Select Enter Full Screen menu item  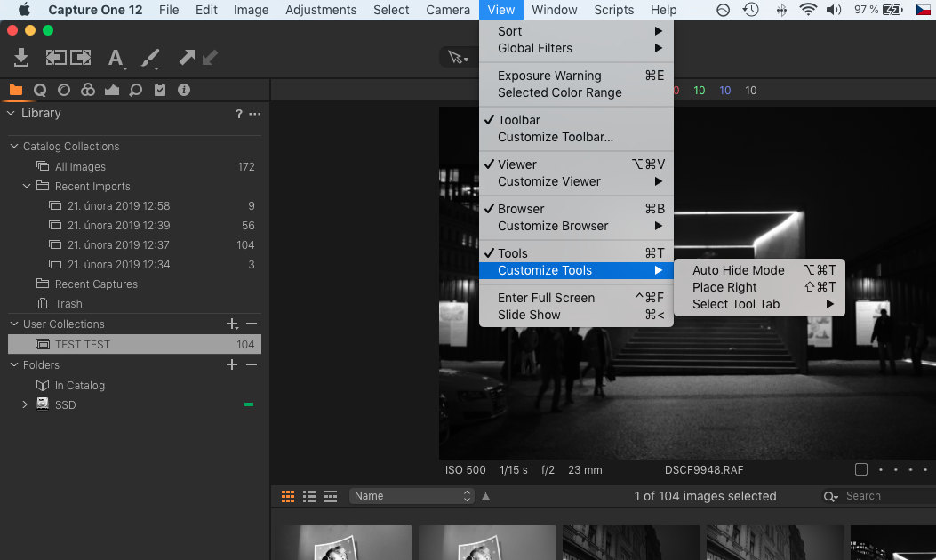click(546, 298)
